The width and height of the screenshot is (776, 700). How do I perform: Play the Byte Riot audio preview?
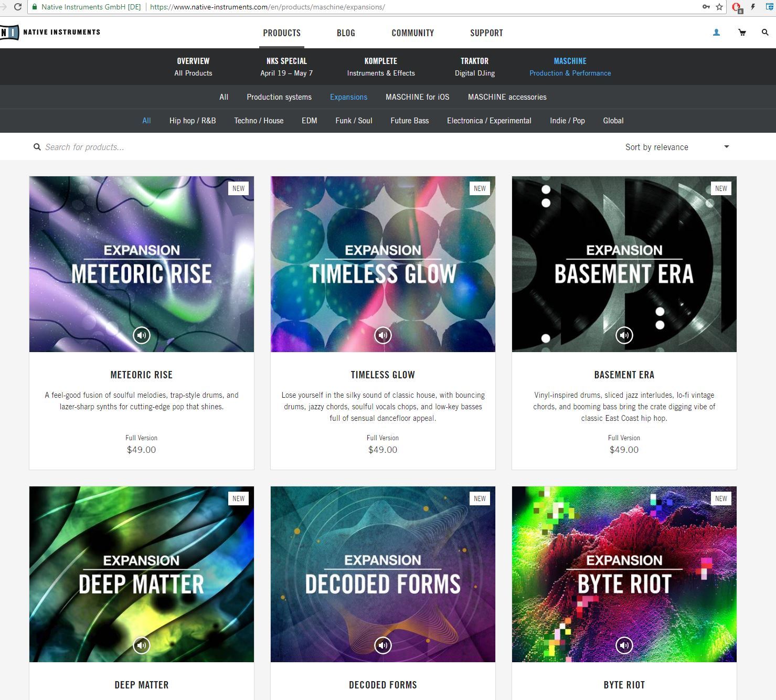[624, 645]
